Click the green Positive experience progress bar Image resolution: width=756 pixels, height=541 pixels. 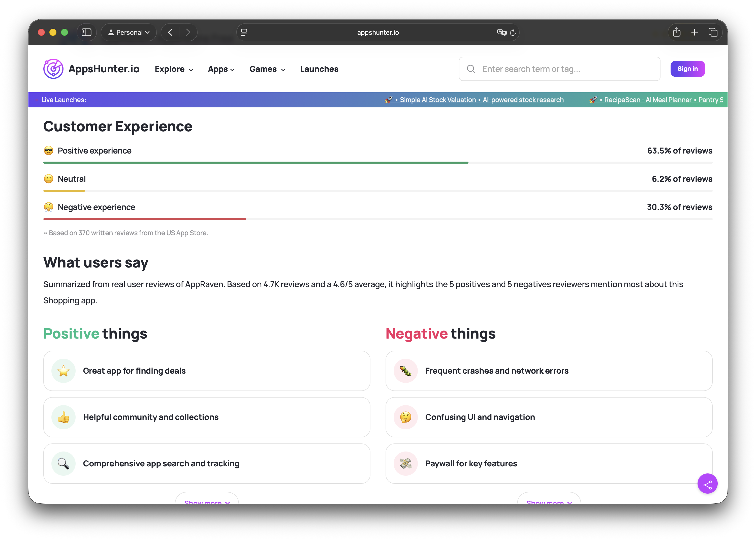256,163
